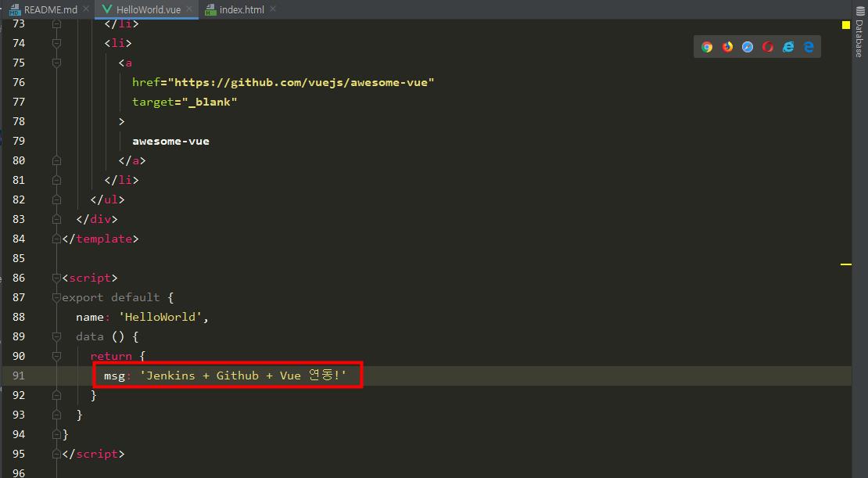This screenshot has width=868, height=478.
Task: Click the default keyword on line 87
Action: [135, 297]
